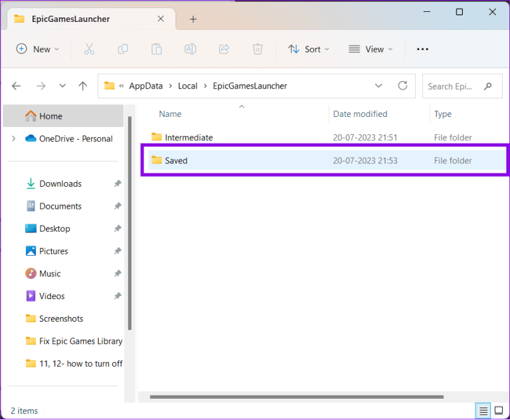The image size is (510, 420).
Task: Add a new tab
Action: [x=193, y=19]
